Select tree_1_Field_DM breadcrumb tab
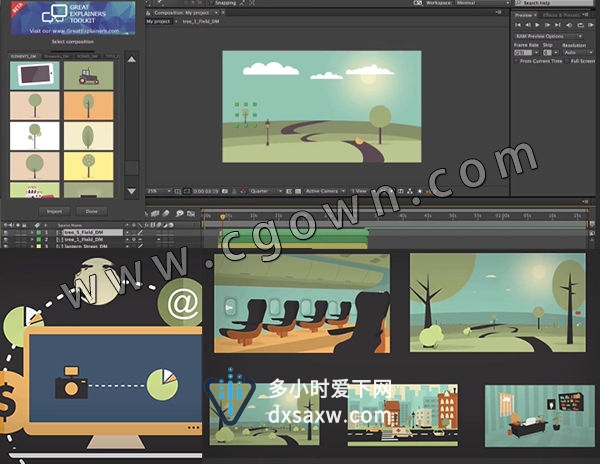 click(x=201, y=21)
